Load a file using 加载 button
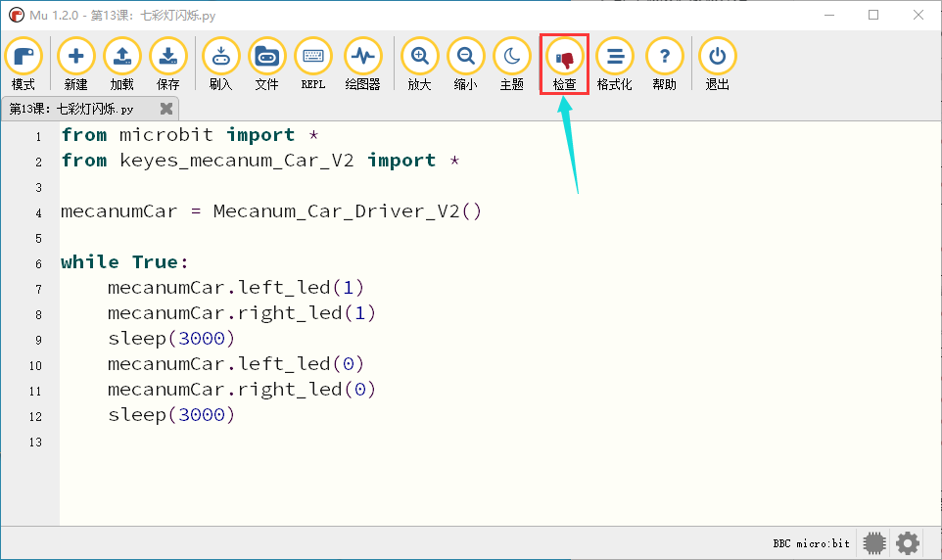Image resolution: width=942 pixels, height=560 pixels. coord(122,64)
